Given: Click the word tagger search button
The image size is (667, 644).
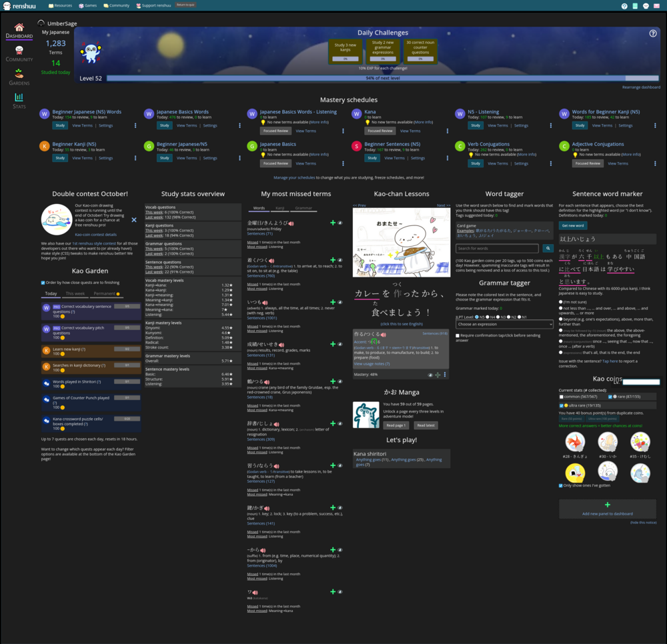Looking at the screenshot, I should 548,248.
